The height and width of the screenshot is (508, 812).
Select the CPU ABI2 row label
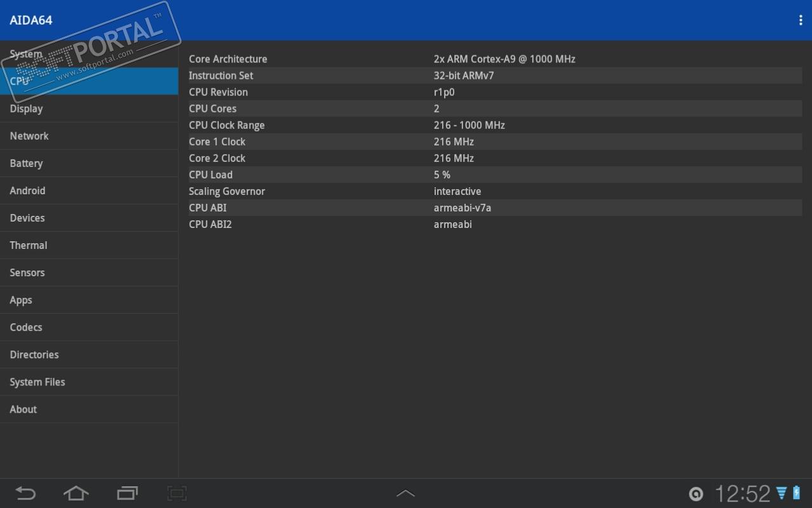[211, 224]
